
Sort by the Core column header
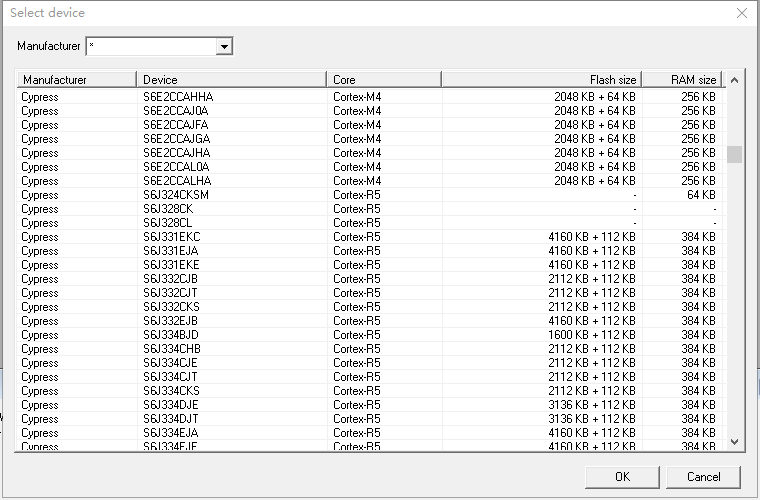(x=384, y=79)
